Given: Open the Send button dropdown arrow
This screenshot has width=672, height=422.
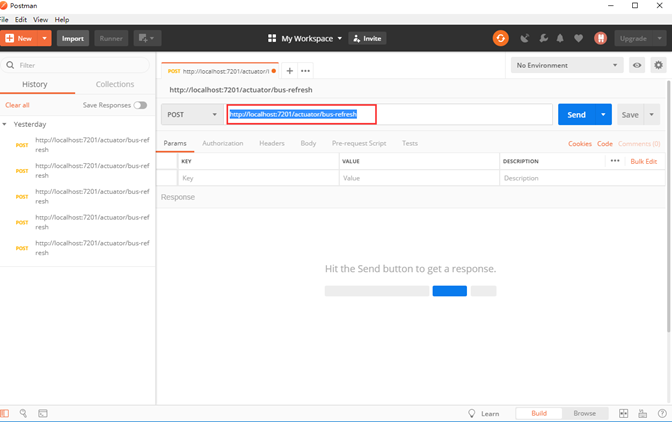Looking at the screenshot, I should pos(603,114).
